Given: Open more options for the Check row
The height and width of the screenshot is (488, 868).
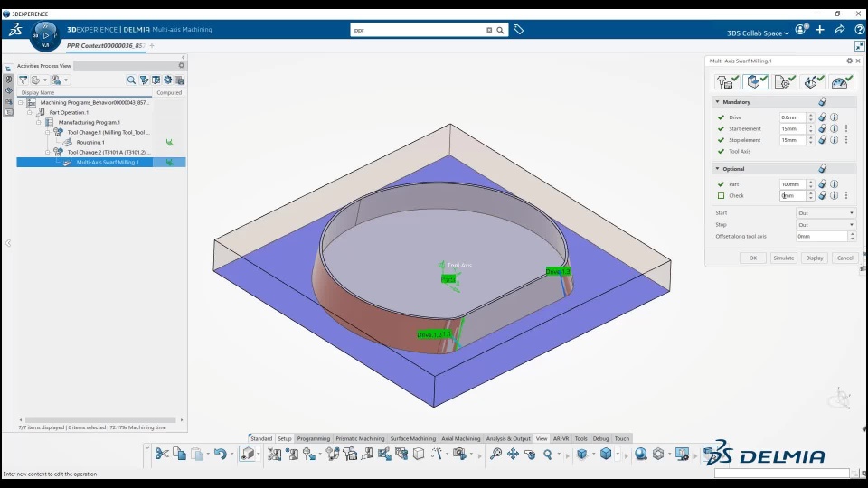Looking at the screenshot, I should pyautogui.click(x=846, y=195).
